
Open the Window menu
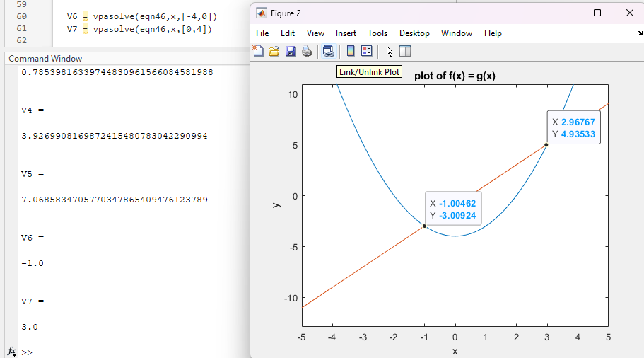click(457, 33)
